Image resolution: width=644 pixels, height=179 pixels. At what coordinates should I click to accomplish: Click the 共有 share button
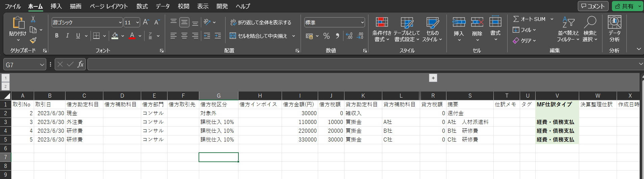[624, 6]
